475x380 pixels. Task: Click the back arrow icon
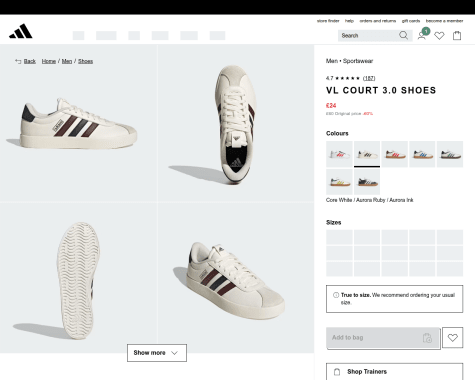pos(18,61)
